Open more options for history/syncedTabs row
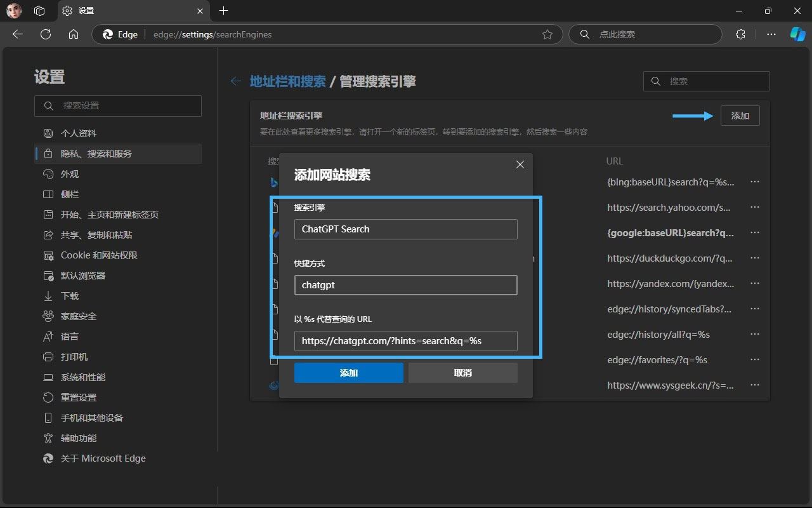 coord(755,309)
